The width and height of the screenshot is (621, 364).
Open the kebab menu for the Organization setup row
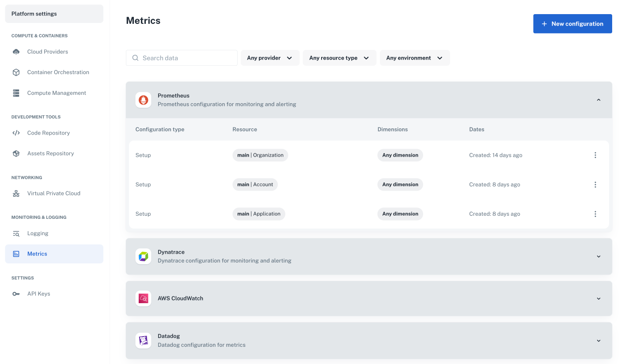click(x=595, y=155)
